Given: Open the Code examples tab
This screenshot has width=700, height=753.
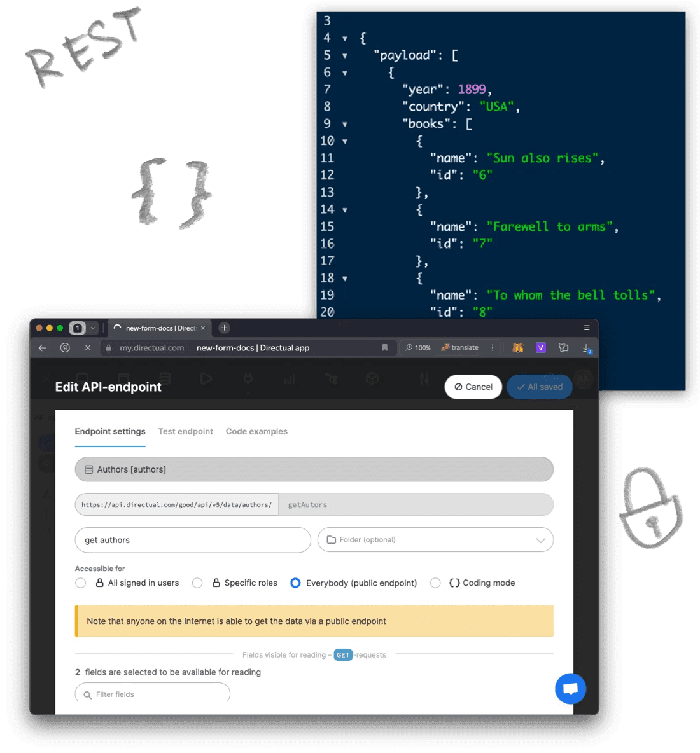Looking at the screenshot, I should click(256, 431).
